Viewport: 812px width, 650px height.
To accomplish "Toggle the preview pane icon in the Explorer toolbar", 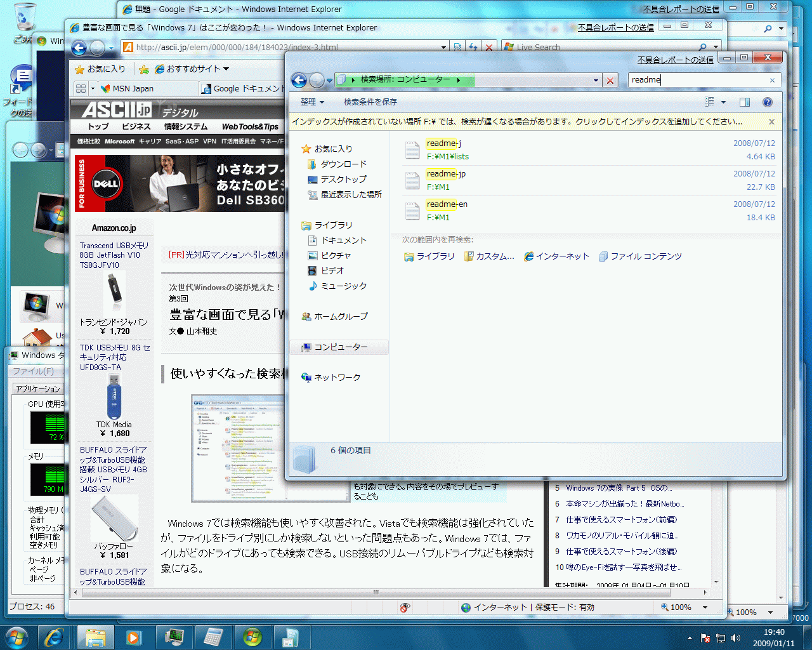I will point(745,102).
